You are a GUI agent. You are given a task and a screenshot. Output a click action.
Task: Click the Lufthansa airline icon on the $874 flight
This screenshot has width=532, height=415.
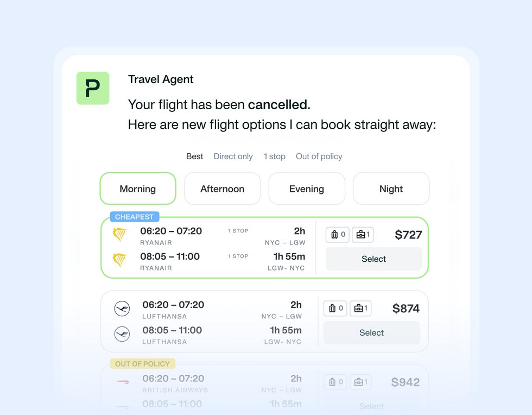click(122, 309)
